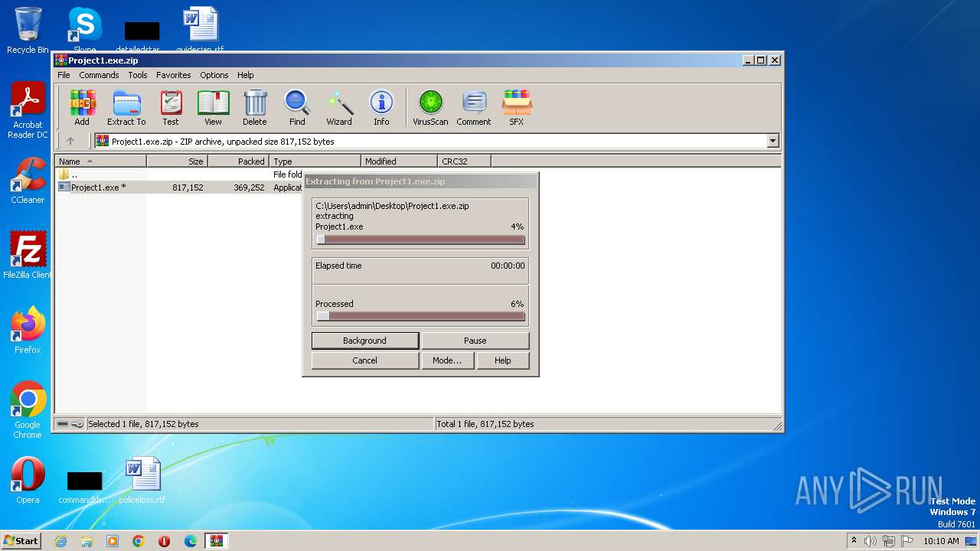Click Internet Explorer taskbar icon
This screenshot has height=551, width=980.
(x=60, y=541)
